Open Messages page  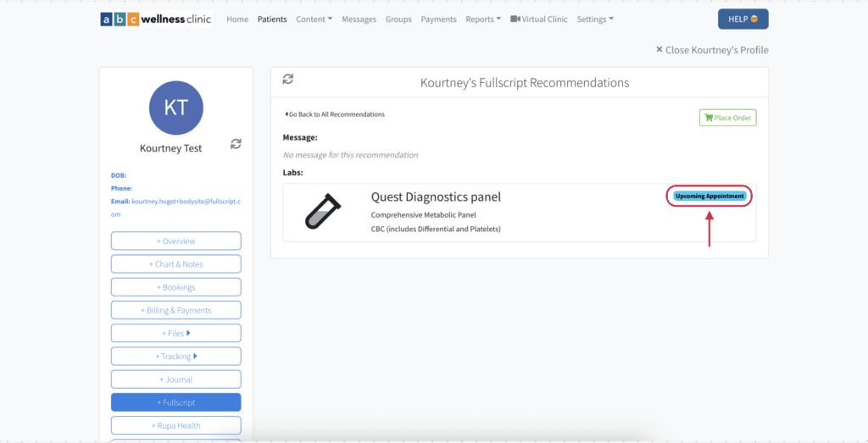359,19
